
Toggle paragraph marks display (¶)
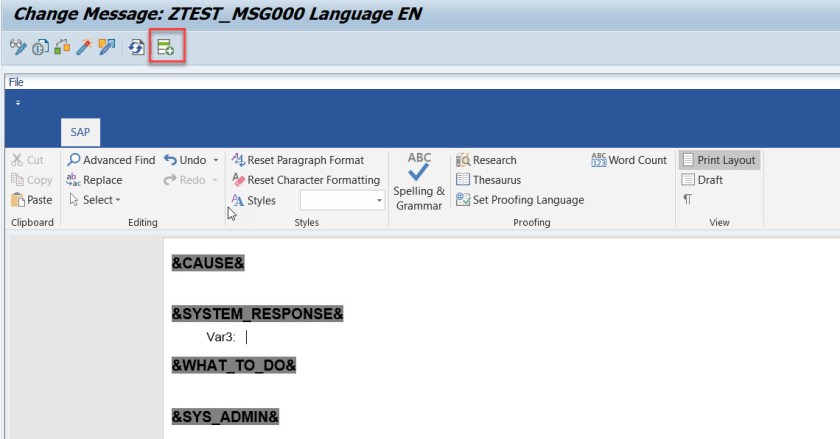(x=687, y=199)
